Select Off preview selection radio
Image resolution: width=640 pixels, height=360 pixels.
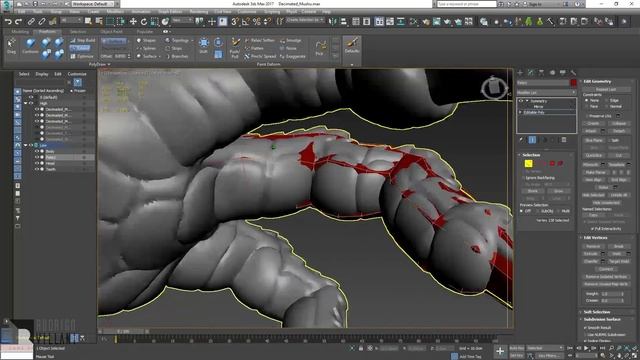point(522,211)
